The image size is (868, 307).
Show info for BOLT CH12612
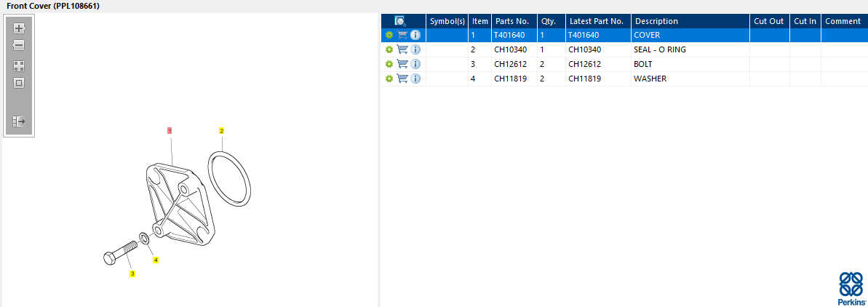coord(415,64)
